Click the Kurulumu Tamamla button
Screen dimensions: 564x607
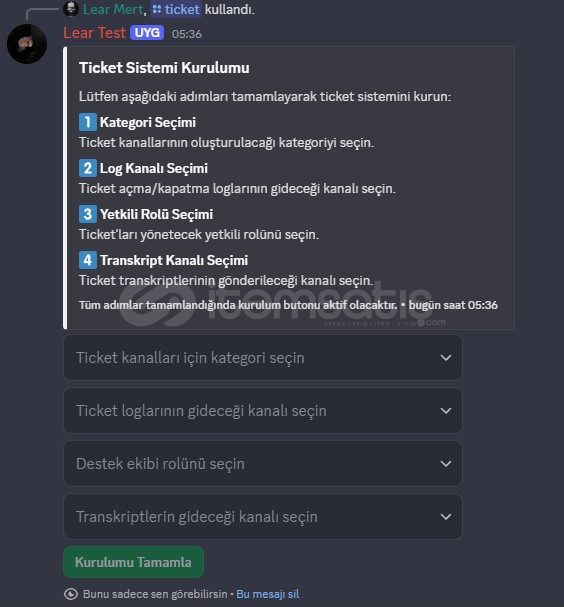pos(134,562)
